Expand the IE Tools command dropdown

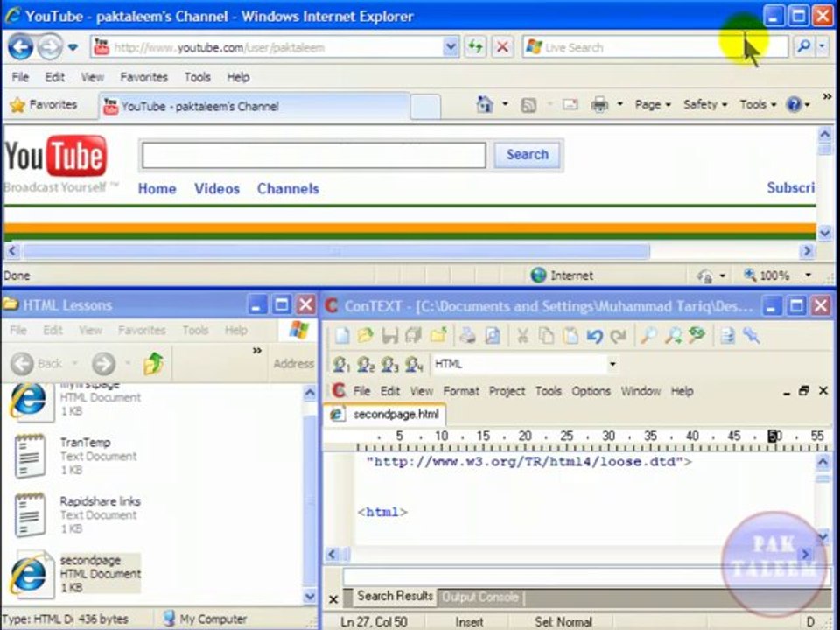pyautogui.click(x=758, y=104)
